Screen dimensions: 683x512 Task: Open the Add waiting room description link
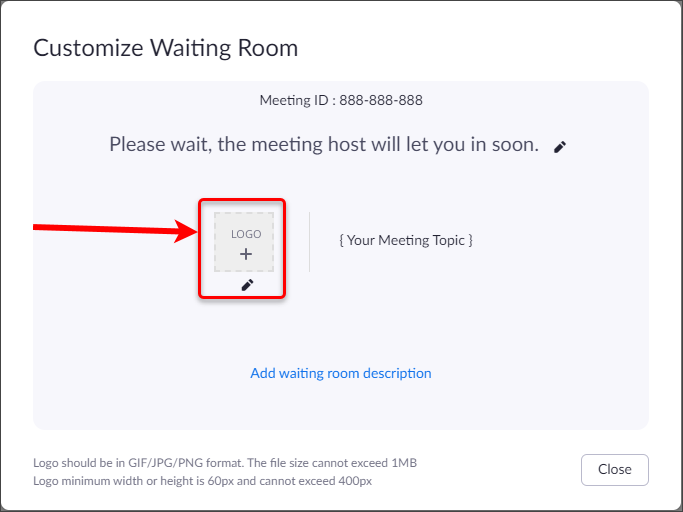coord(341,373)
